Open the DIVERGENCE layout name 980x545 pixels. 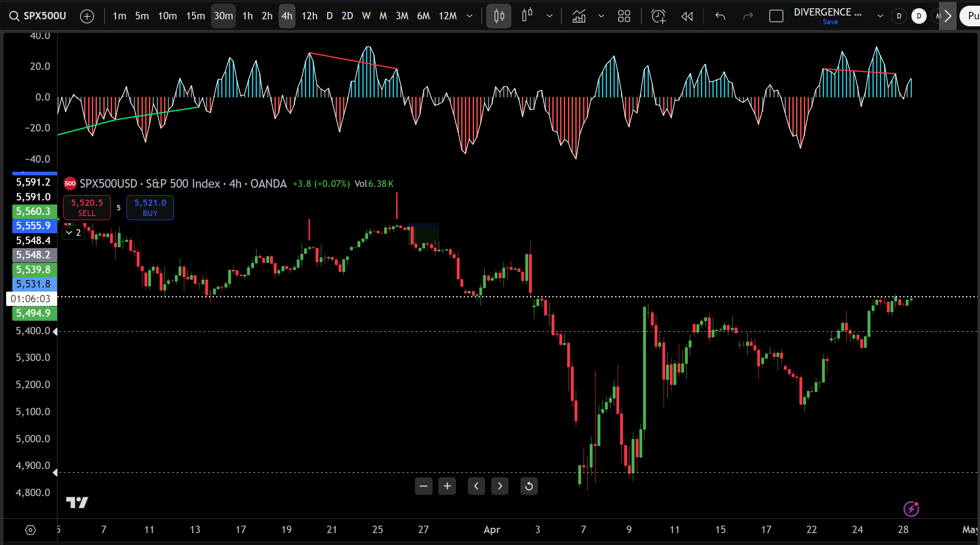(x=828, y=12)
